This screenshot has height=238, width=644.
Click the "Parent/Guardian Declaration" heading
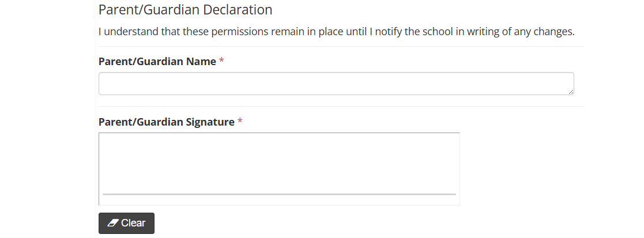point(185,10)
